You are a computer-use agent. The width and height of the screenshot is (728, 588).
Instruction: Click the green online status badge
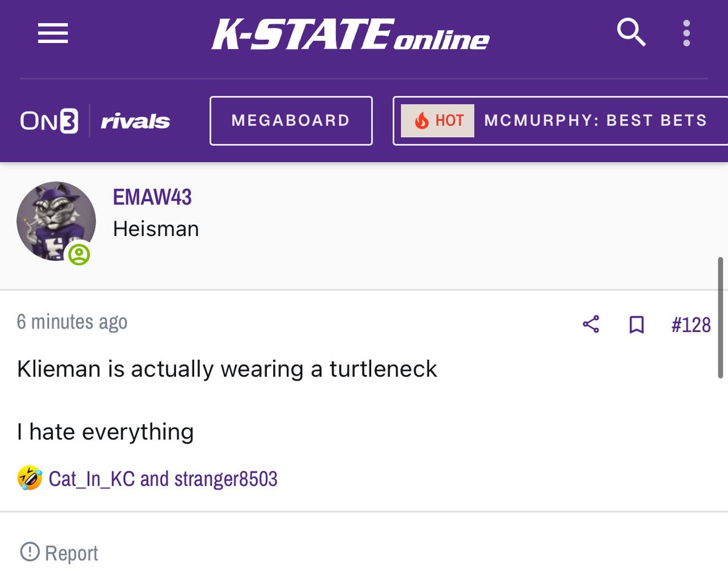pyautogui.click(x=79, y=254)
